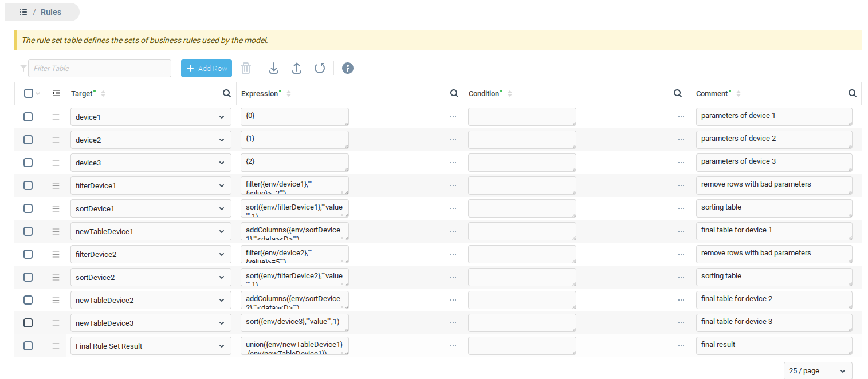Search in the Target column
Screen dimensions: 868x379
[227, 94]
